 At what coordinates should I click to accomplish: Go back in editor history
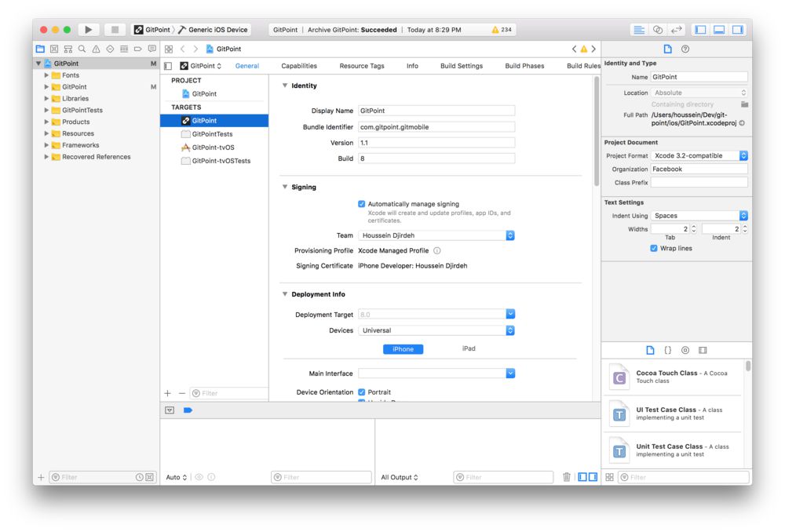click(x=183, y=49)
